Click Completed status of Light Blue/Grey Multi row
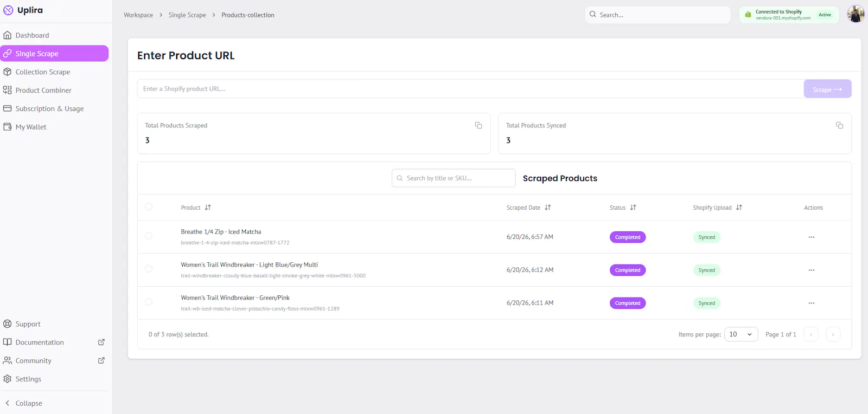 click(628, 270)
